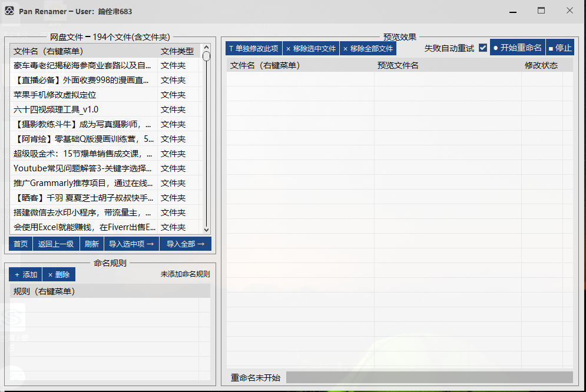
Task: Go back with 返回上一级 button
Action: click(56, 244)
